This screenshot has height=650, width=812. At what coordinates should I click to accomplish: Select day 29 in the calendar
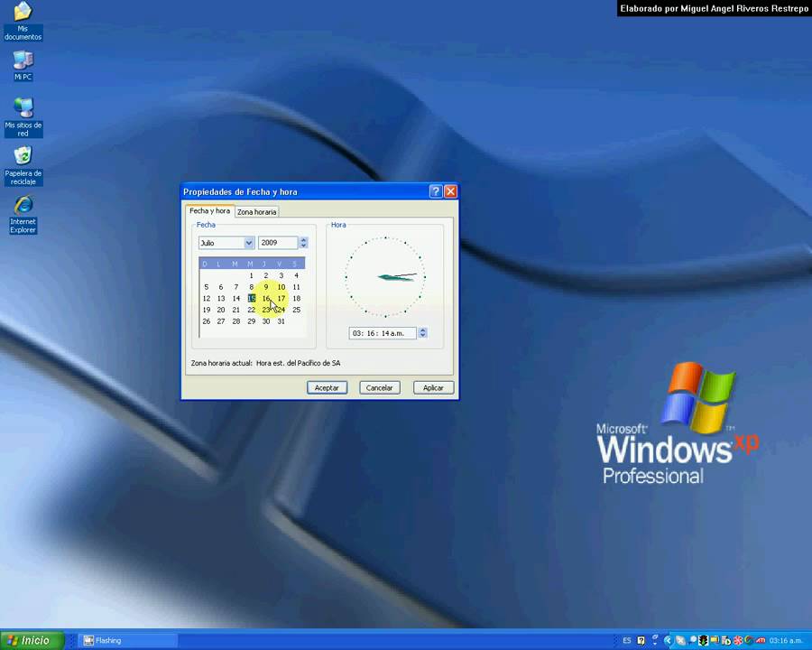[x=251, y=321]
